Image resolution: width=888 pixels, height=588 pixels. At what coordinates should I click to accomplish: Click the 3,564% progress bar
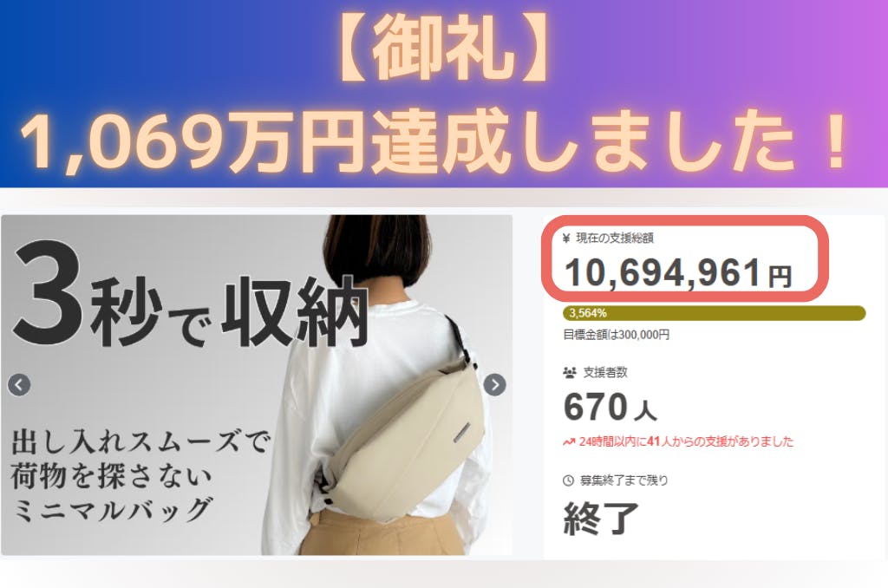[x=715, y=313]
